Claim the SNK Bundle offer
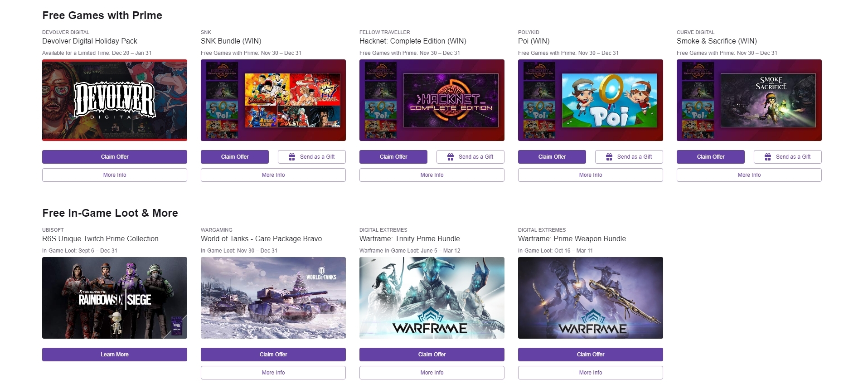This screenshot has height=384, width=868. (x=235, y=157)
